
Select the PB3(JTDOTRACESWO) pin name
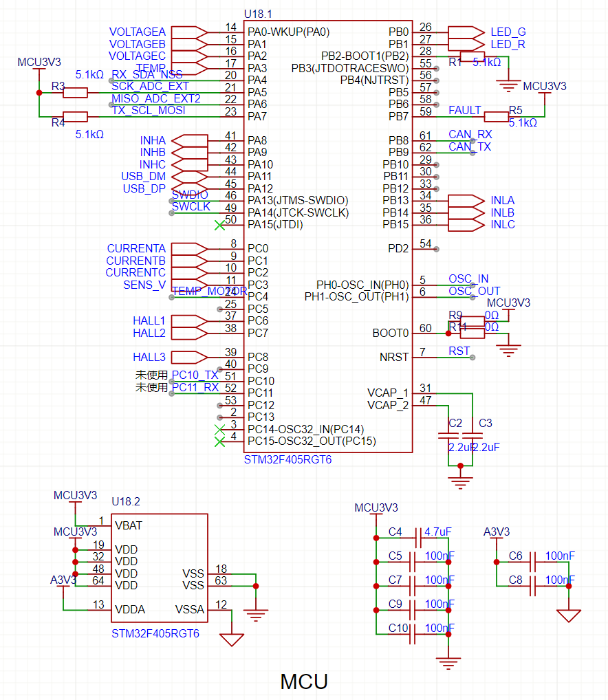[x=350, y=69]
